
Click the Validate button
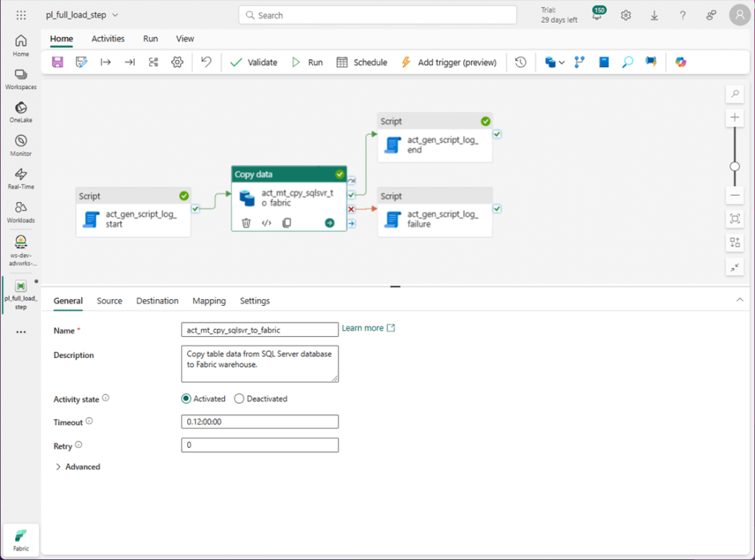coord(254,62)
